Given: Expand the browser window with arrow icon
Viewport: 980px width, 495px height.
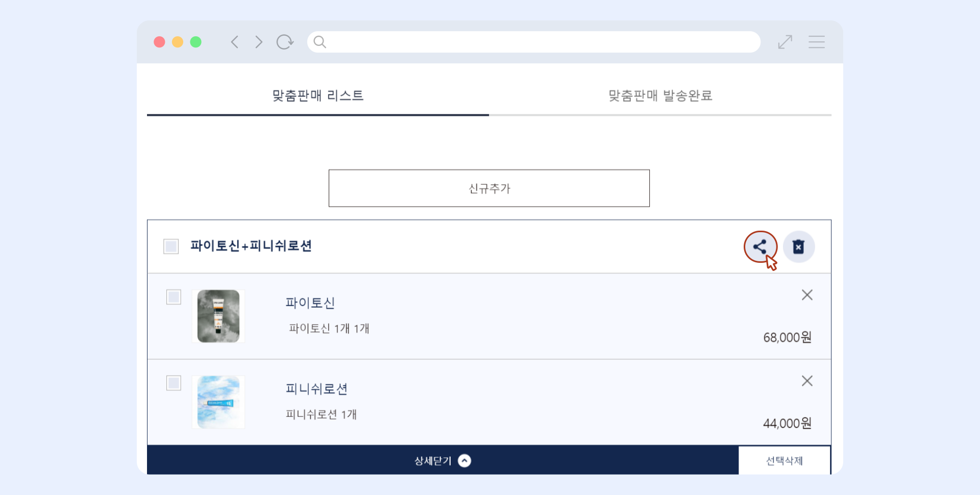Looking at the screenshot, I should point(785,42).
